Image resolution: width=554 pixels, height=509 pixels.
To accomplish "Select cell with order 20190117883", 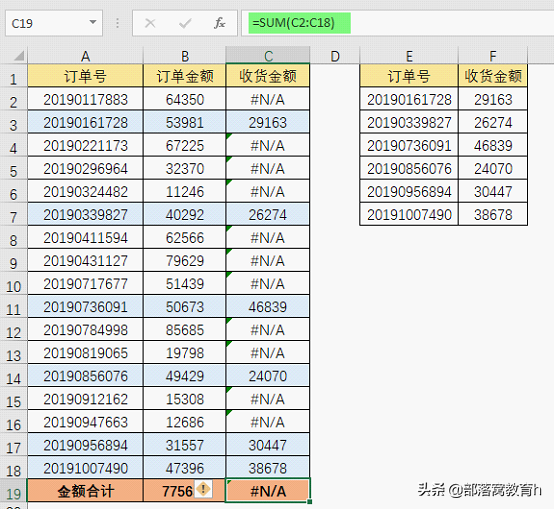I will pos(86,99).
